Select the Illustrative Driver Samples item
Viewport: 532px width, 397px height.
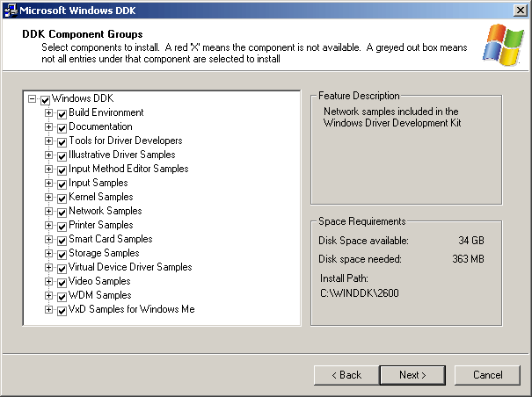pos(121,155)
